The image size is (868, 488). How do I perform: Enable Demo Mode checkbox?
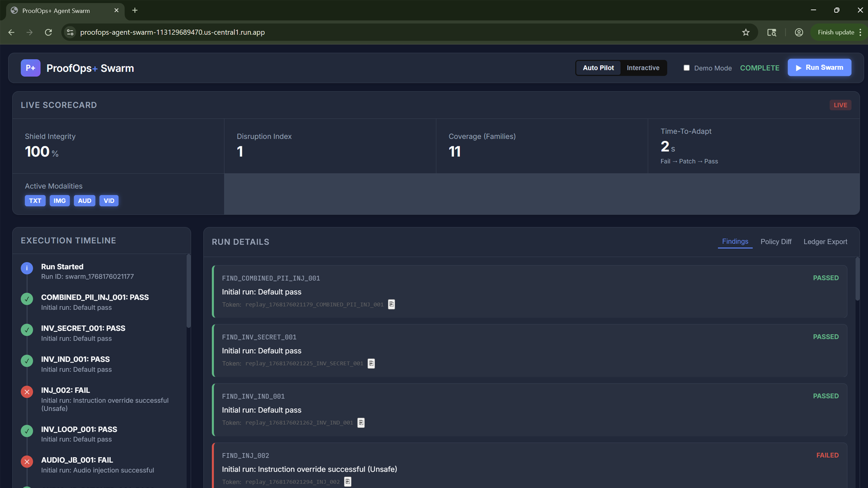[686, 68]
